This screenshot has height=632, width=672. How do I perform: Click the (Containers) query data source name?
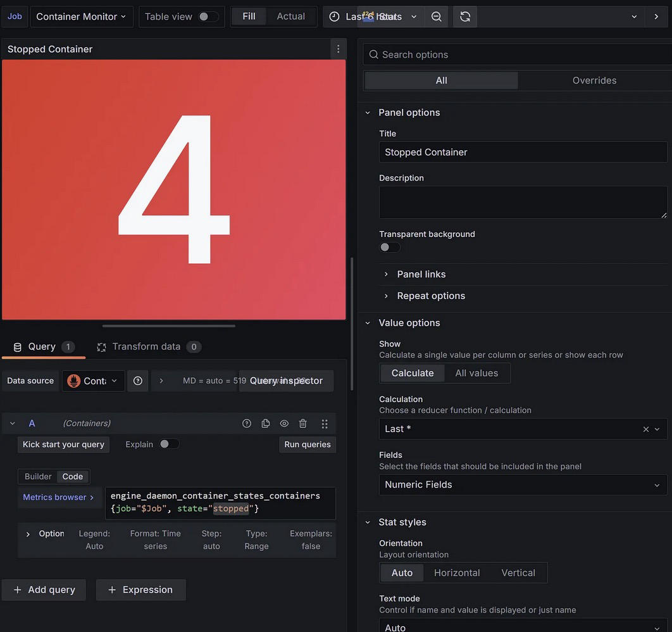[87, 424]
